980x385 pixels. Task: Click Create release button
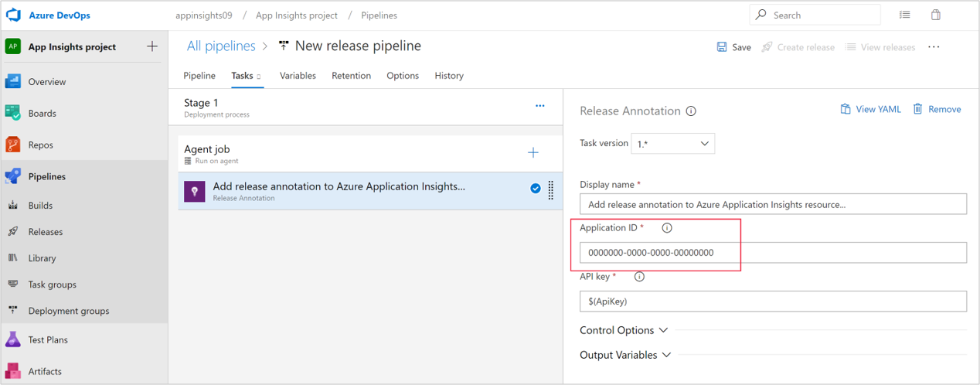(x=798, y=47)
